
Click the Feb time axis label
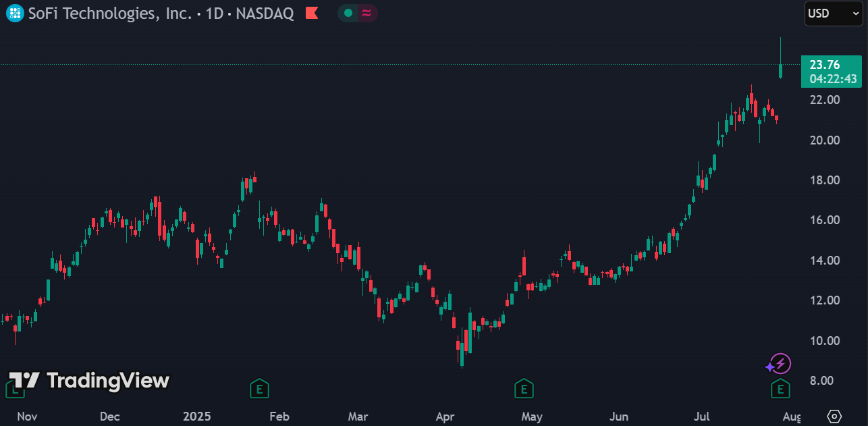[x=279, y=417]
